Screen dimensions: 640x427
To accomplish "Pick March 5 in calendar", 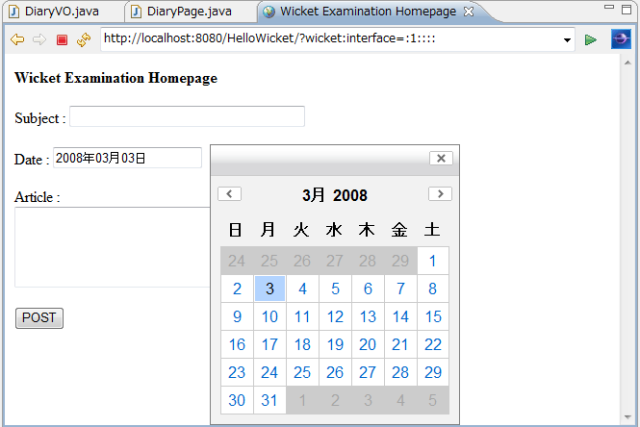I will (335, 289).
